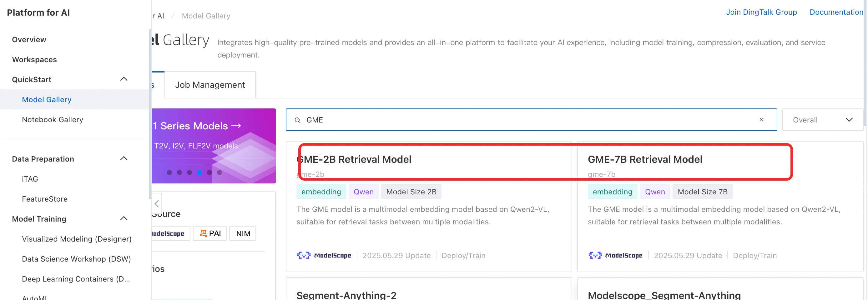This screenshot has height=300, width=868.
Task: Collapse the Model Training section
Action: pos(124,218)
